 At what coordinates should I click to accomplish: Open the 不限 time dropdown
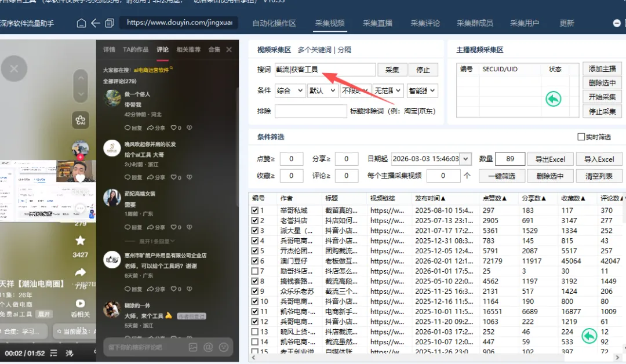coord(355,90)
